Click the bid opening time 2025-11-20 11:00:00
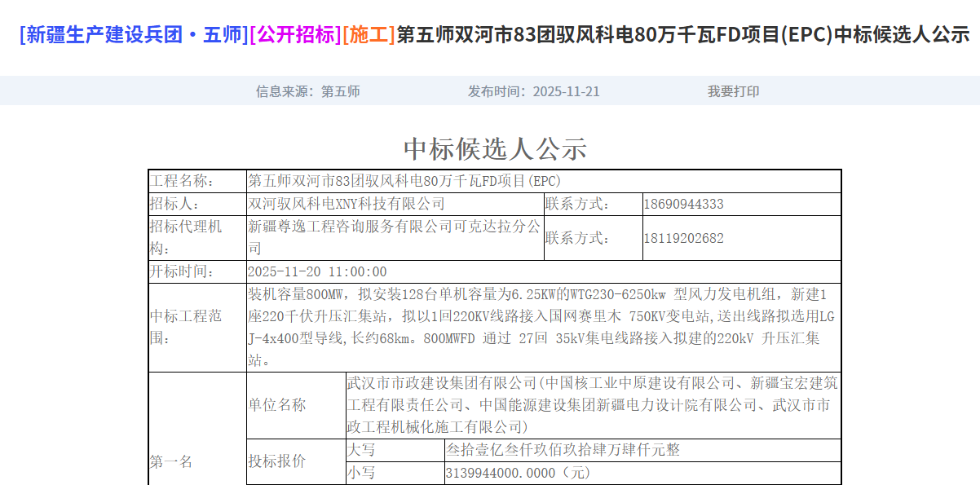The image size is (980, 485). (x=317, y=271)
